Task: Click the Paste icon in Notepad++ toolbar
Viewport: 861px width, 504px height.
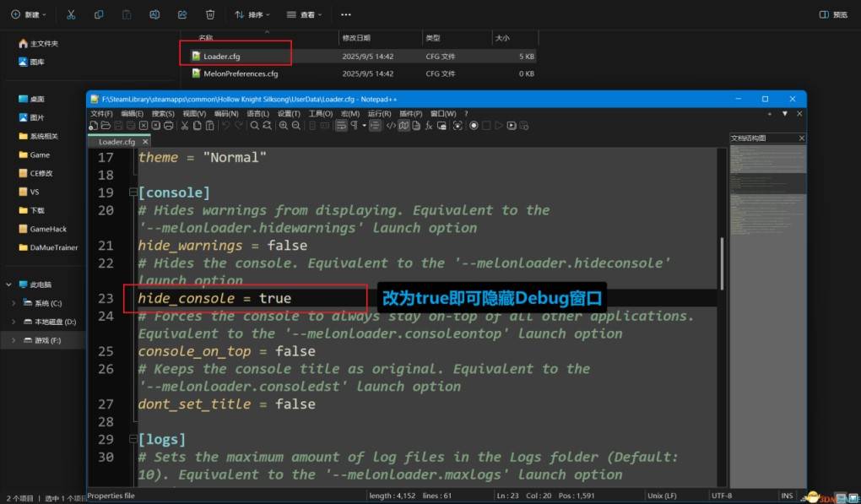Action: [209, 126]
